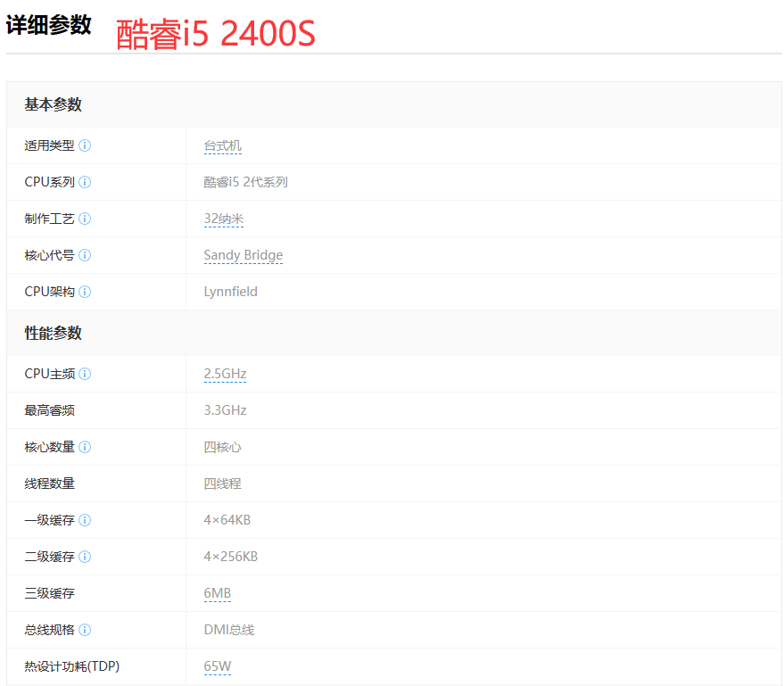Click the CPU架构 label text
Screen dimensions: 784x686
(x=49, y=292)
